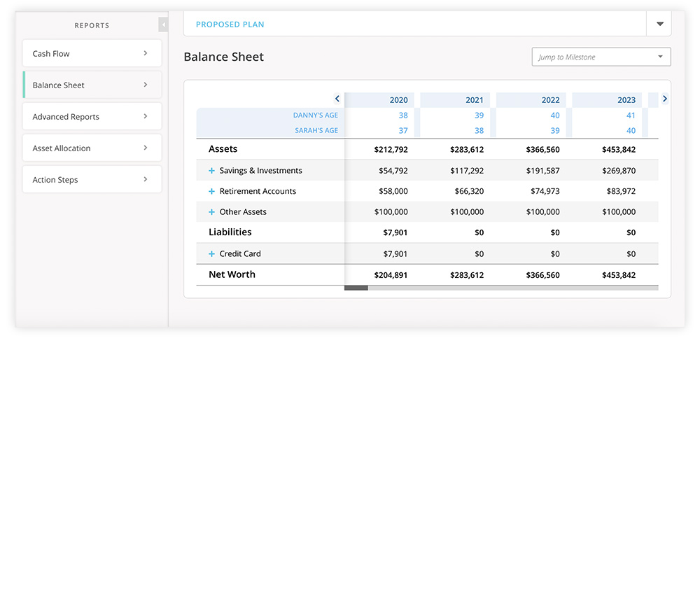Screen dimensions: 700x595
Task: Select the 2022 column header
Action: 531,100
